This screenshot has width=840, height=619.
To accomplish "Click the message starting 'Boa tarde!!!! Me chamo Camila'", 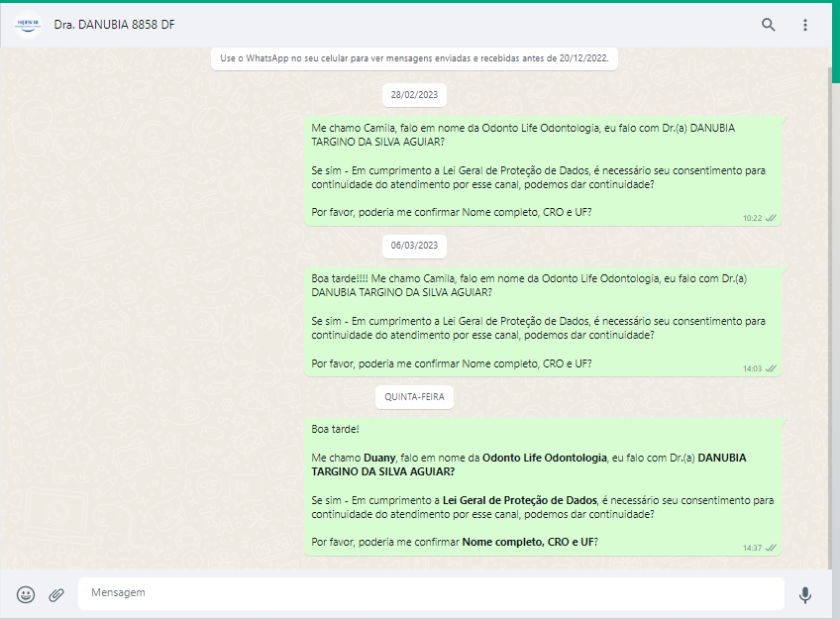I will 543,321.
